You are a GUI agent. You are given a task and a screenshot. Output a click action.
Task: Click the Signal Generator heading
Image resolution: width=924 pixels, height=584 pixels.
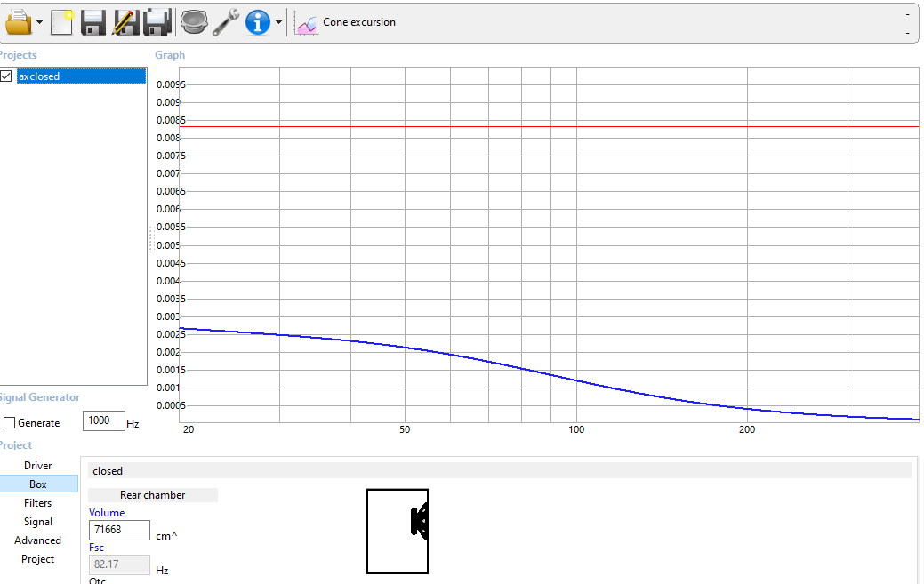click(39, 397)
